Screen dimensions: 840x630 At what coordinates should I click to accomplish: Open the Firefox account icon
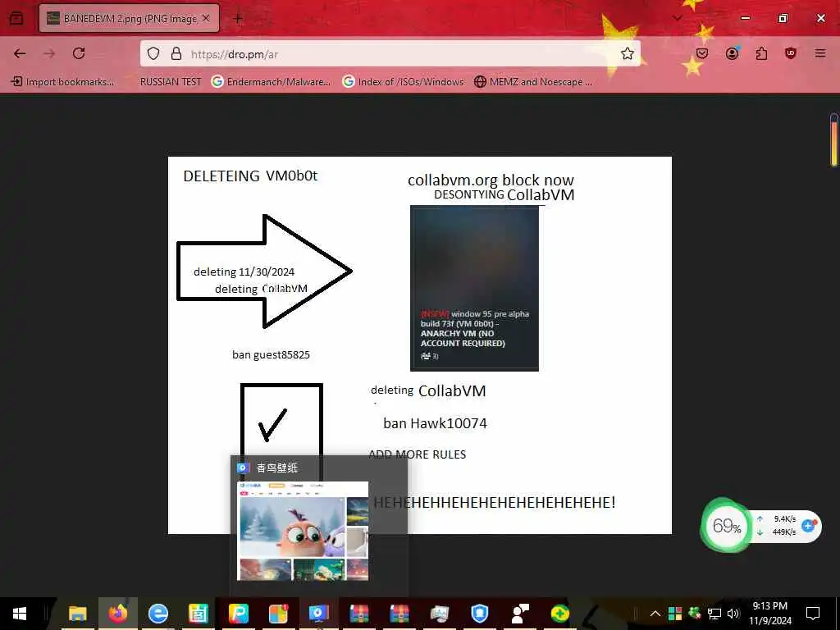733,53
